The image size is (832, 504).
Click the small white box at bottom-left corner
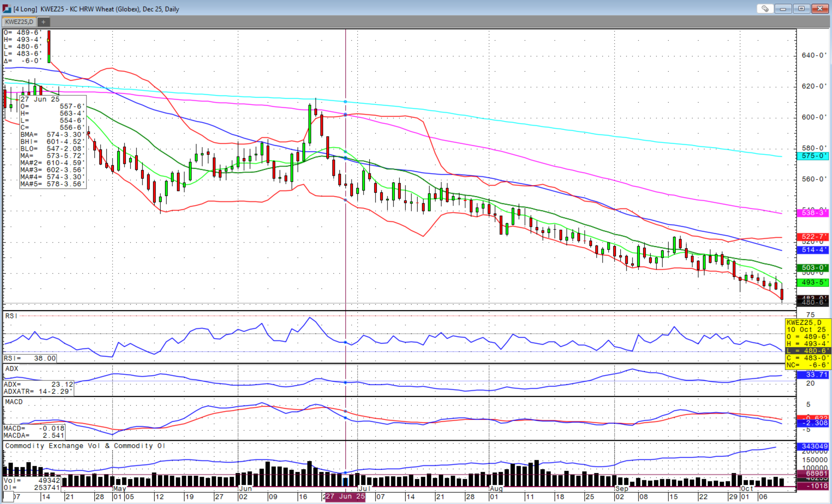(x=8, y=497)
